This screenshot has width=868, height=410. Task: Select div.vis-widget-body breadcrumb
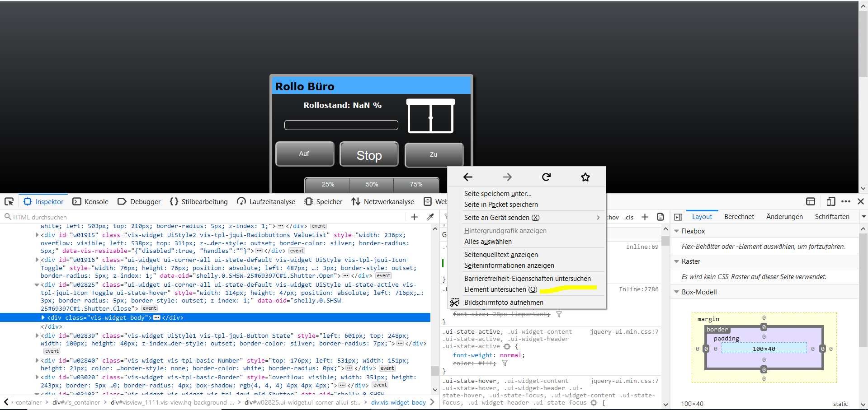pos(398,402)
